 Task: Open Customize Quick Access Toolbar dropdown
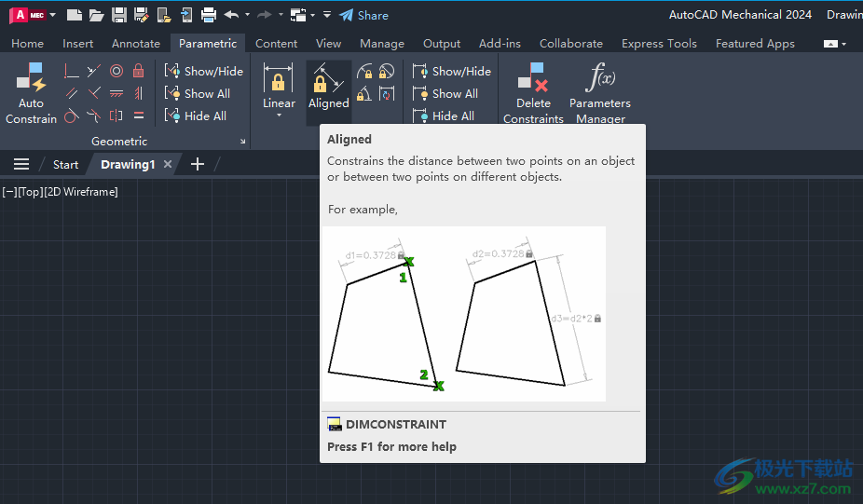tap(327, 15)
